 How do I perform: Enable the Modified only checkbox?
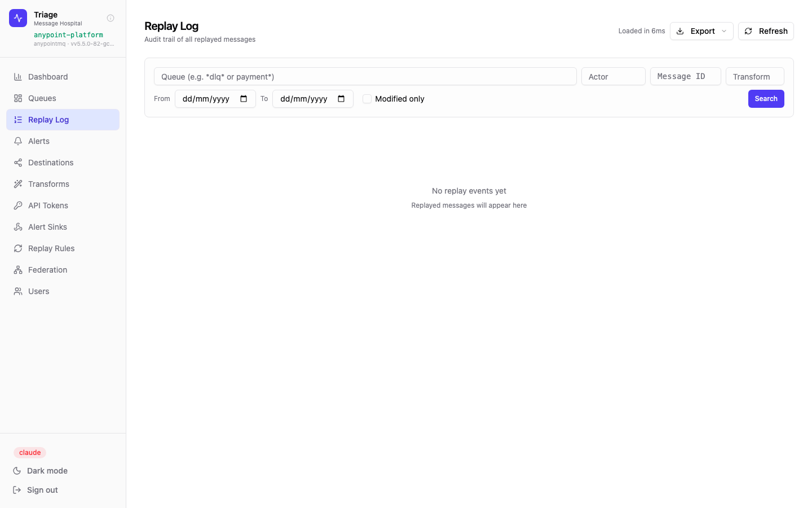point(367,99)
